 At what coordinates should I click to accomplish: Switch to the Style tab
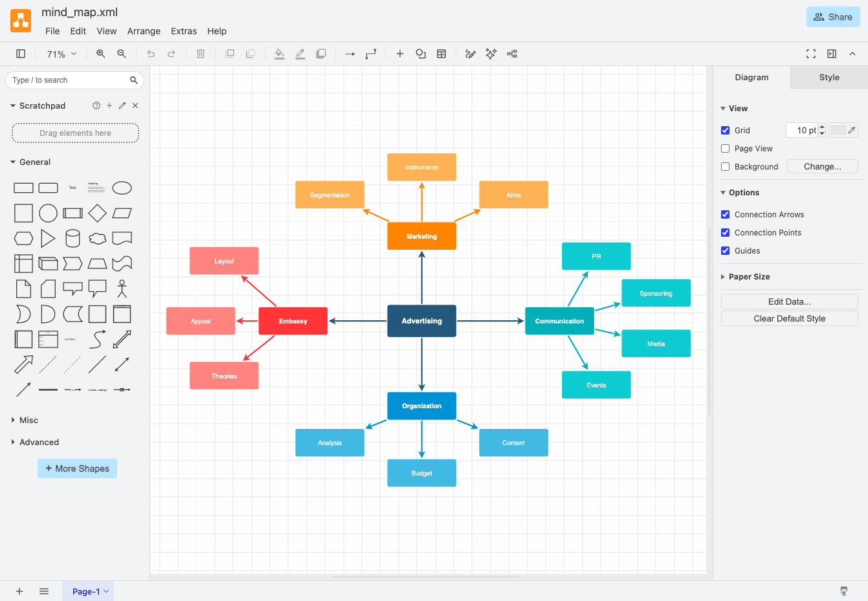tap(829, 78)
